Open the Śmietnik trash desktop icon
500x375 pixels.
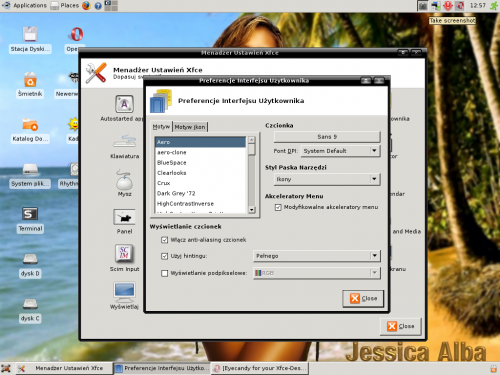[x=30, y=80]
